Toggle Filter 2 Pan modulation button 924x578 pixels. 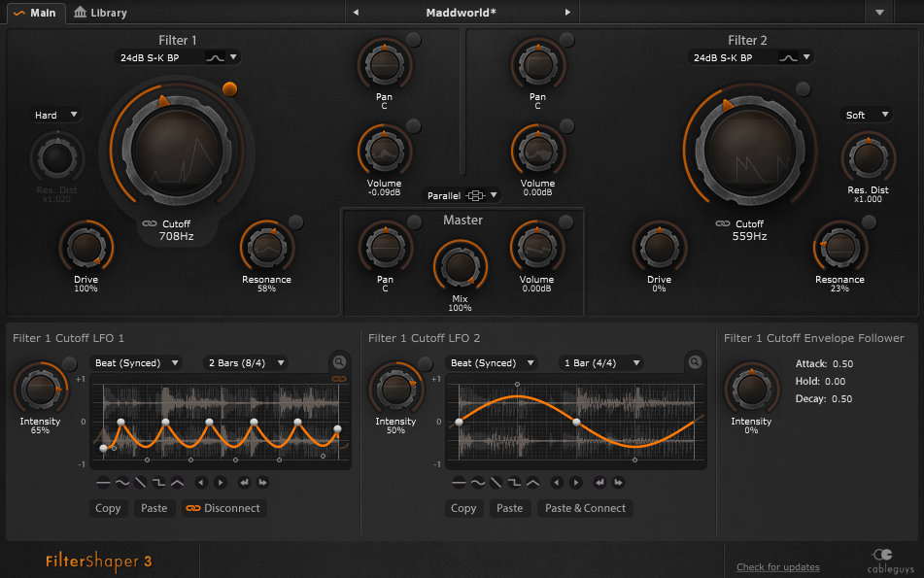click(x=566, y=40)
